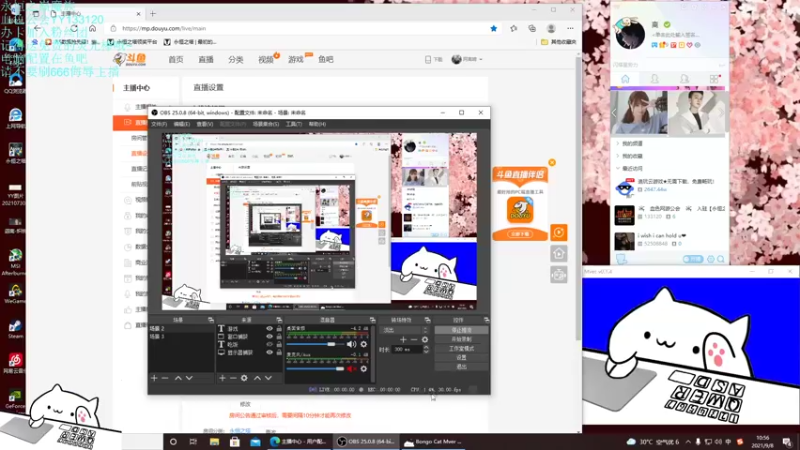Viewport: 800px width, 450px height.
Task: Show the hidden text source with dimmed eye
Action: [x=269, y=344]
